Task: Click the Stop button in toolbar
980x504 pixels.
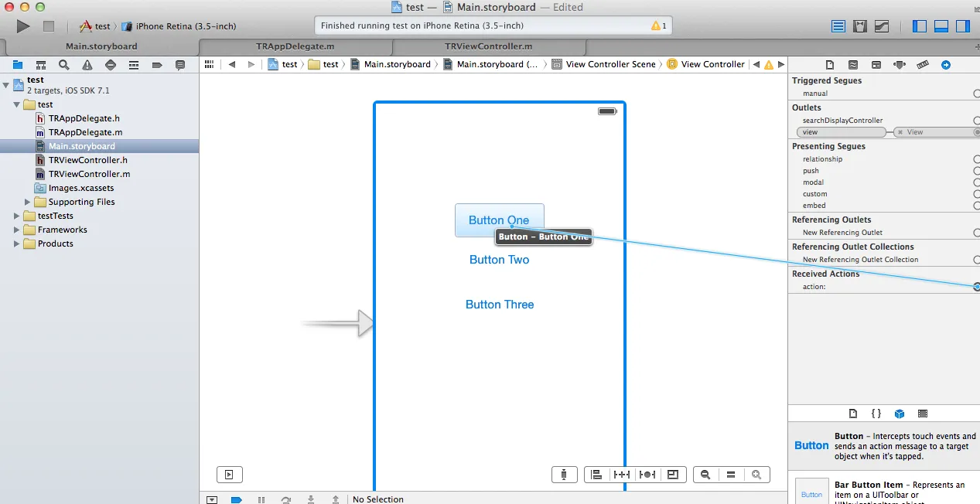Action: click(49, 26)
